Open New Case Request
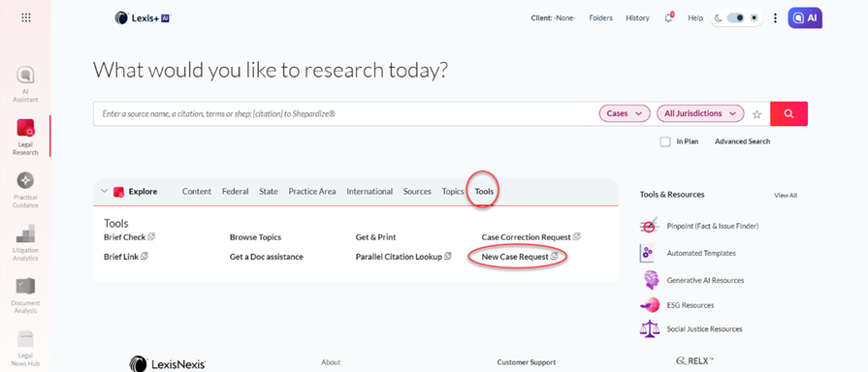 pyautogui.click(x=515, y=257)
